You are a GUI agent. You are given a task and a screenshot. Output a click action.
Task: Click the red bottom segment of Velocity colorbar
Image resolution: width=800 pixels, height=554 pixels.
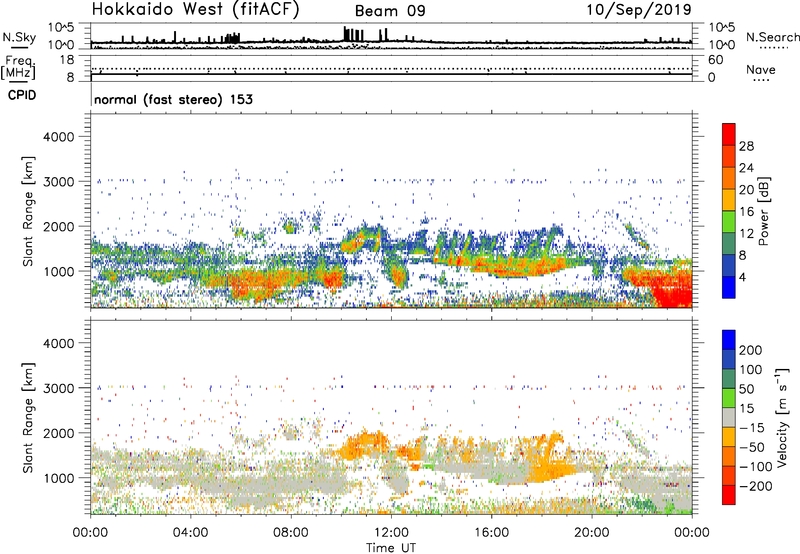point(729,495)
